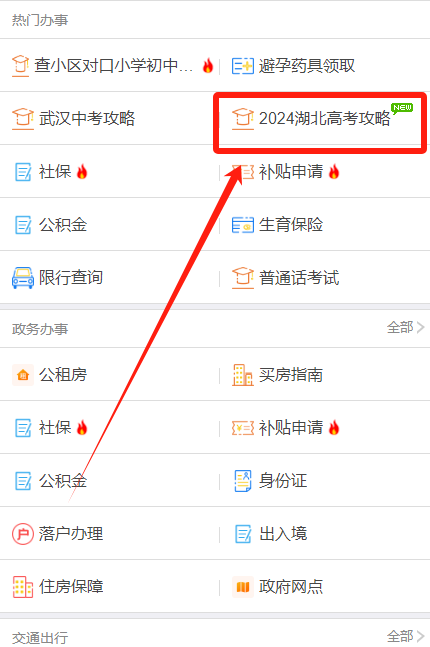The height and width of the screenshot is (647, 430).
Task: Tap the 住房保障 building icon
Action: click(x=23, y=587)
